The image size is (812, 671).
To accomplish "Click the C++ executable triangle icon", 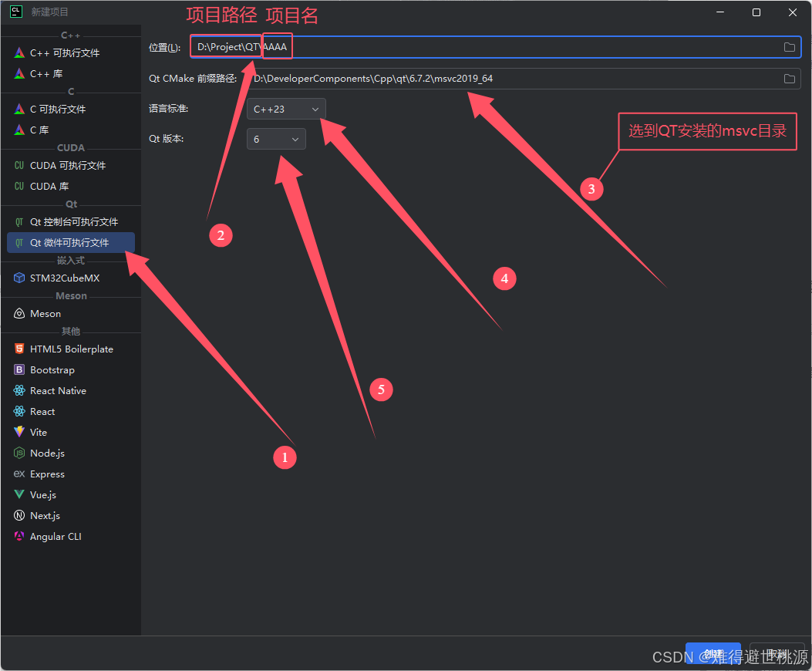I will click(19, 53).
